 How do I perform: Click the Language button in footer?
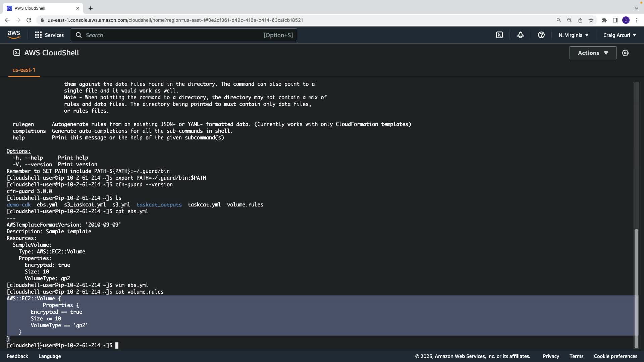point(50,356)
